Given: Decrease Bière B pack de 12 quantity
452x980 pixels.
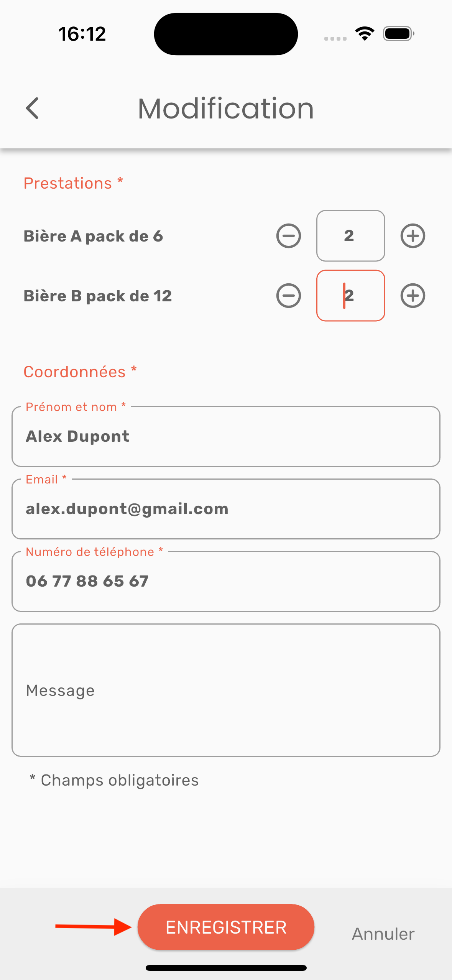Looking at the screenshot, I should point(289,296).
